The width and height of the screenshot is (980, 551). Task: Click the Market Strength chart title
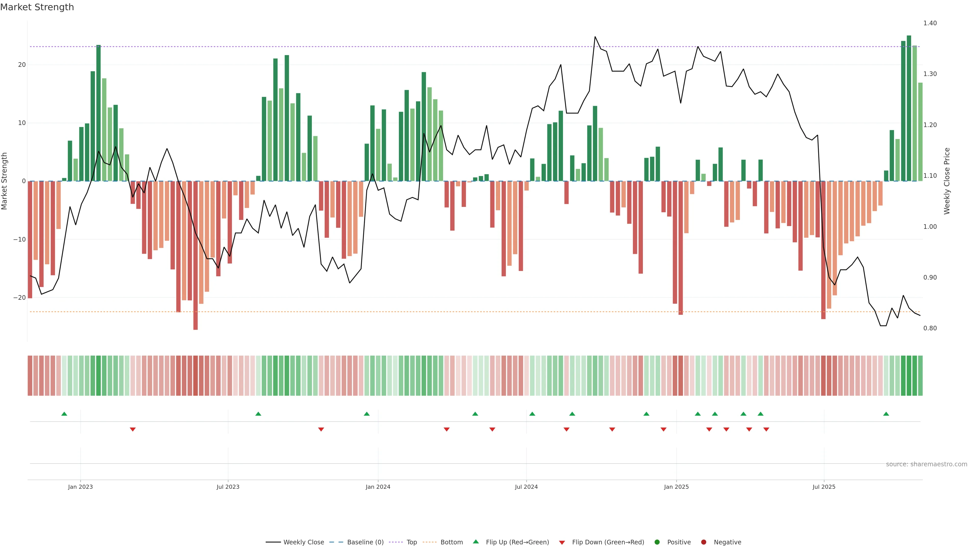click(37, 7)
